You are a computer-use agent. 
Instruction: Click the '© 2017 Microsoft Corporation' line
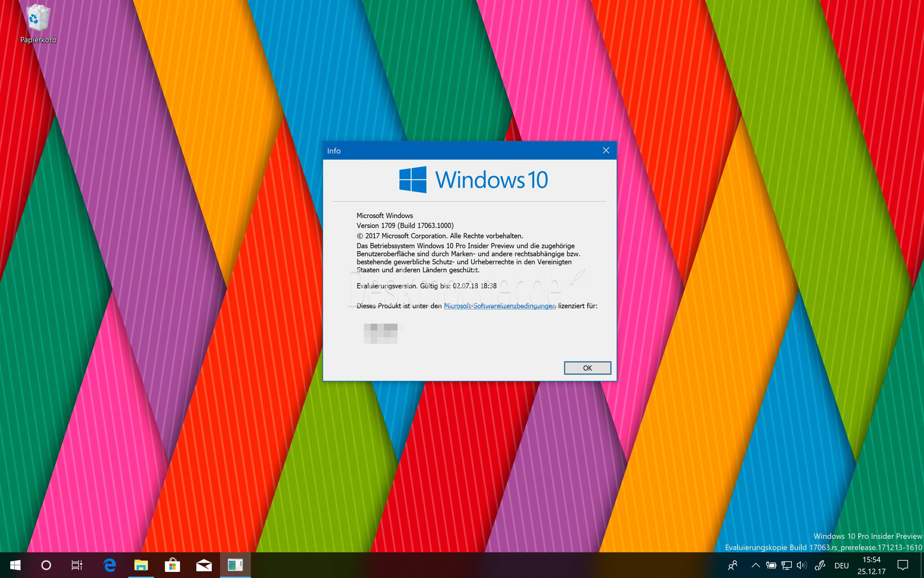pos(440,236)
